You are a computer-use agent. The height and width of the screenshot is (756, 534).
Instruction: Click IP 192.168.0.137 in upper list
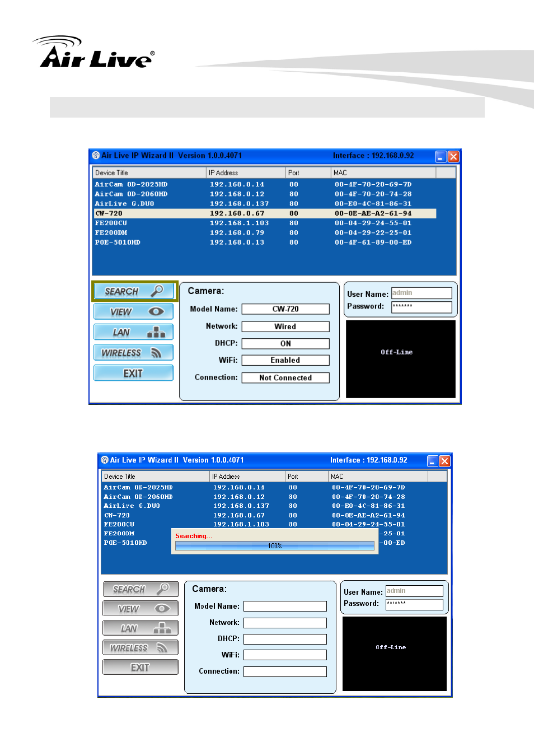pos(239,204)
